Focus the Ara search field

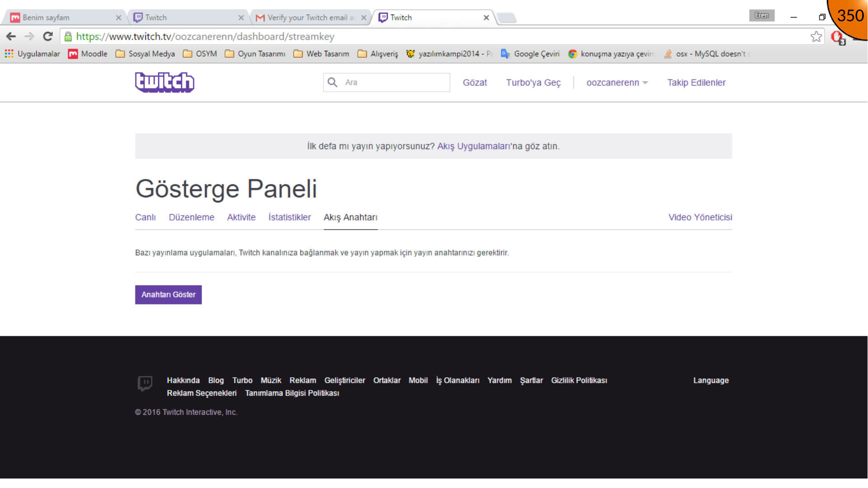click(x=386, y=82)
